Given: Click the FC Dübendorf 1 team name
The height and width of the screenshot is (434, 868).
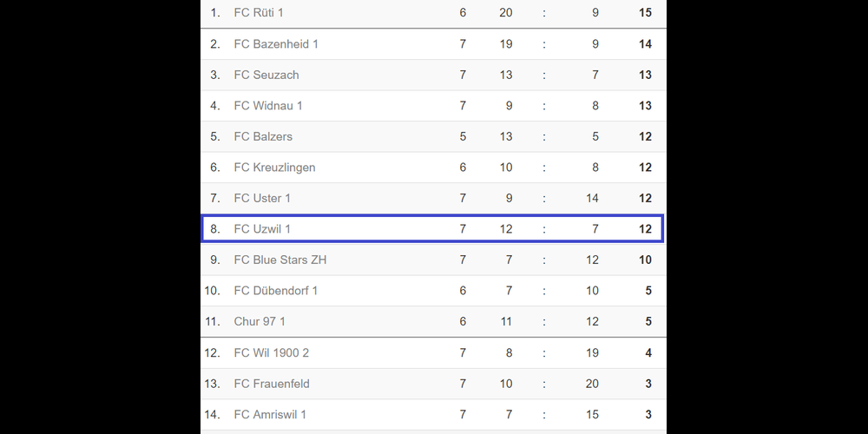Looking at the screenshot, I should [x=276, y=291].
